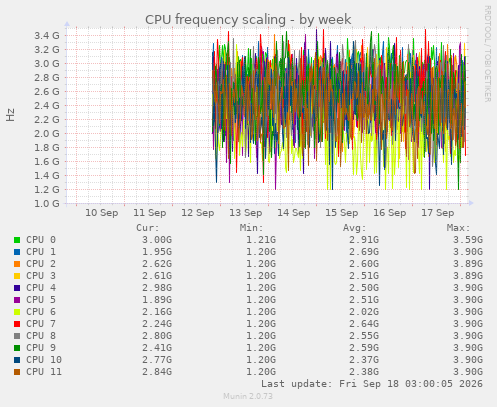The image size is (497, 407).
Task: Select the 'CPU 3' legend label
Action: tap(41, 276)
